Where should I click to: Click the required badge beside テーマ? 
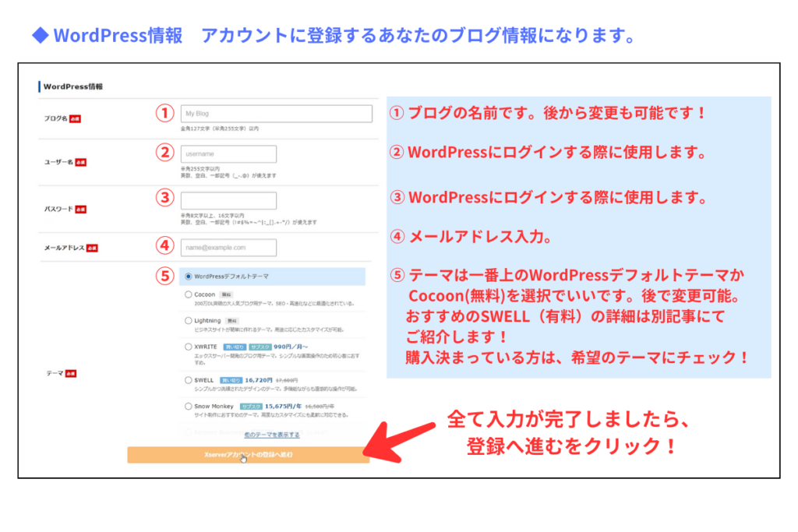point(70,373)
